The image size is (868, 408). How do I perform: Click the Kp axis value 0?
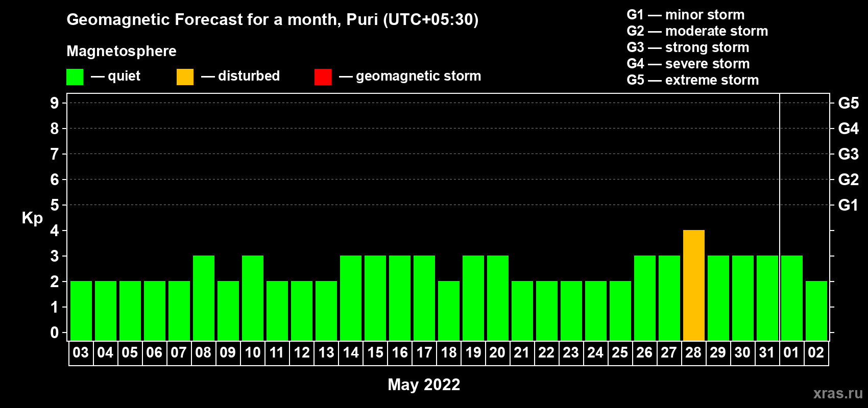(55, 333)
